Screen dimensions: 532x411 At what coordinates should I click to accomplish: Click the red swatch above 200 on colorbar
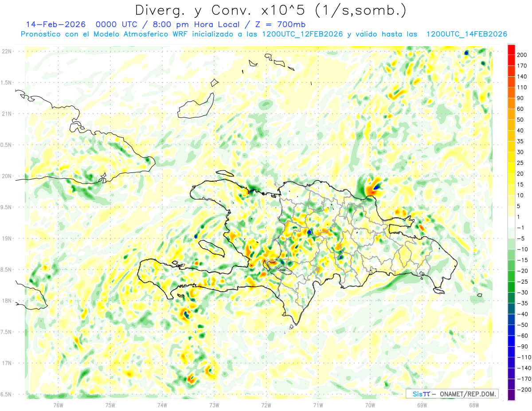coord(511,49)
